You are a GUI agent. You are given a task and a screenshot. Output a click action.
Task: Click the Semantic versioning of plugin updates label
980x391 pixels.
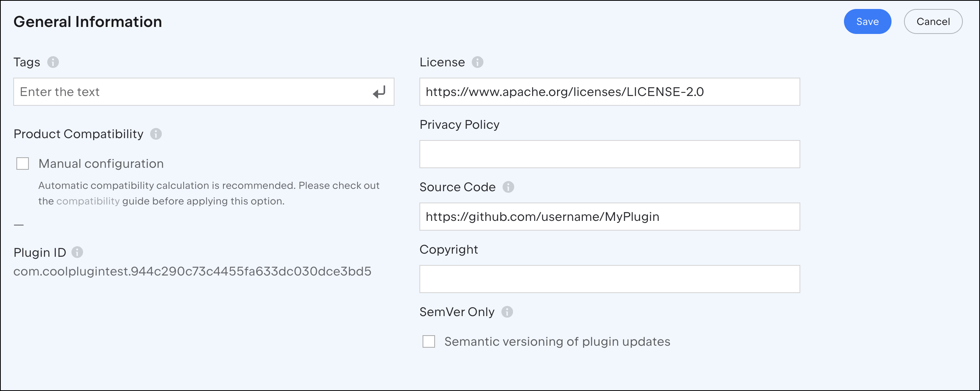[557, 341]
